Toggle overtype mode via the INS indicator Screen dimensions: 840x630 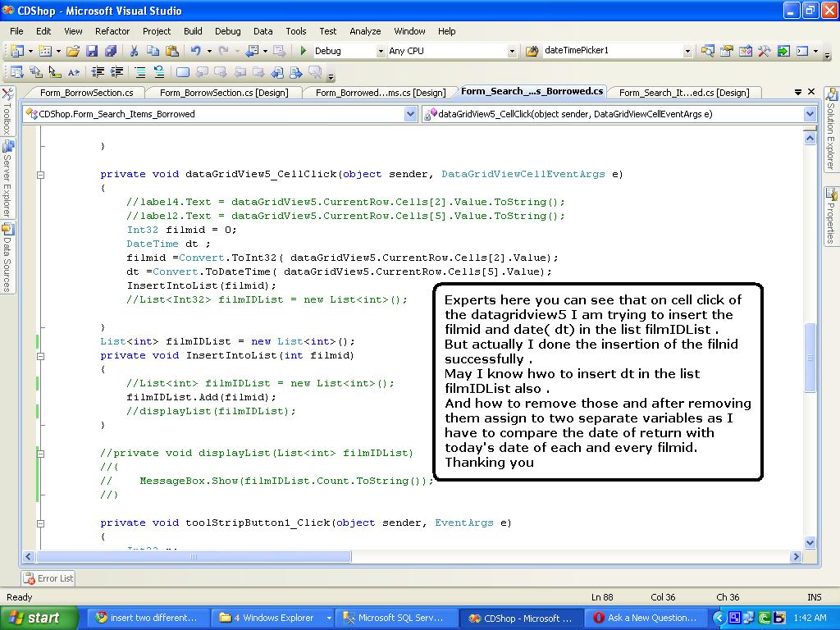pos(814,596)
